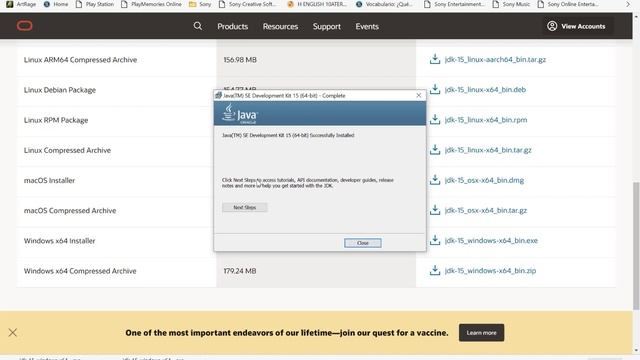Click the scrollbar up arrow
This screenshot has height=360, width=640.
click(636, 16)
